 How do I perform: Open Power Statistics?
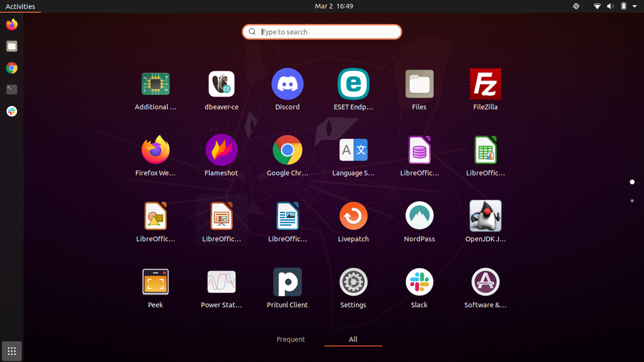pos(221,282)
